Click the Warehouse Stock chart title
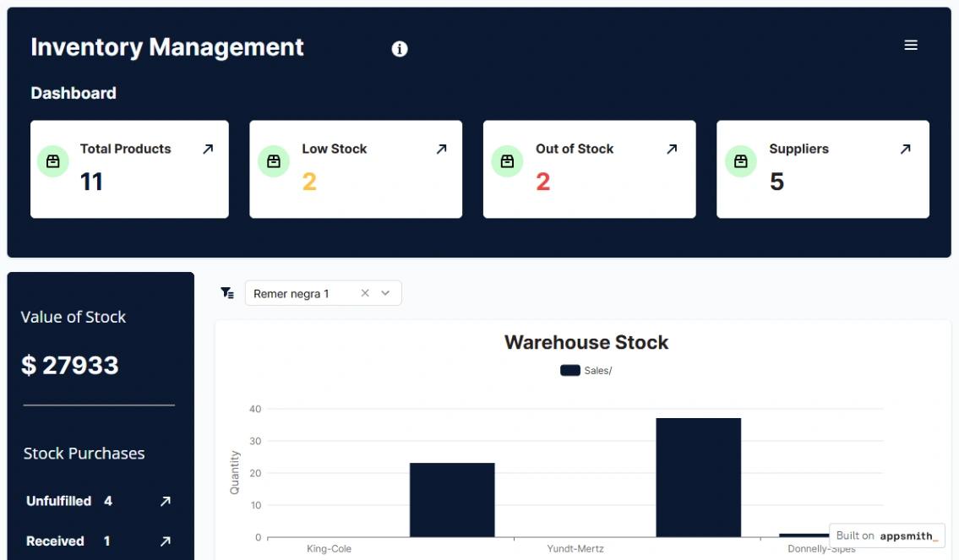 (586, 342)
